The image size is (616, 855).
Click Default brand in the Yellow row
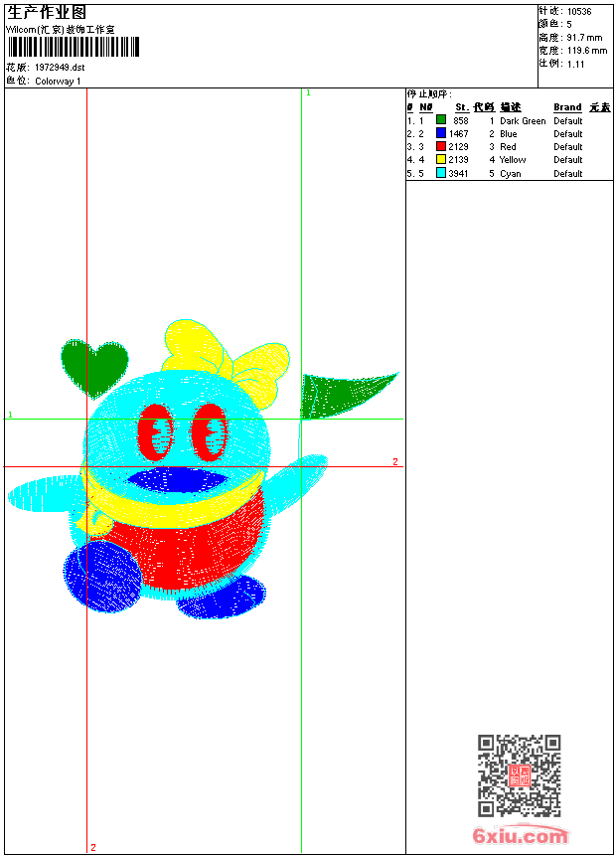pyautogui.click(x=568, y=160)
